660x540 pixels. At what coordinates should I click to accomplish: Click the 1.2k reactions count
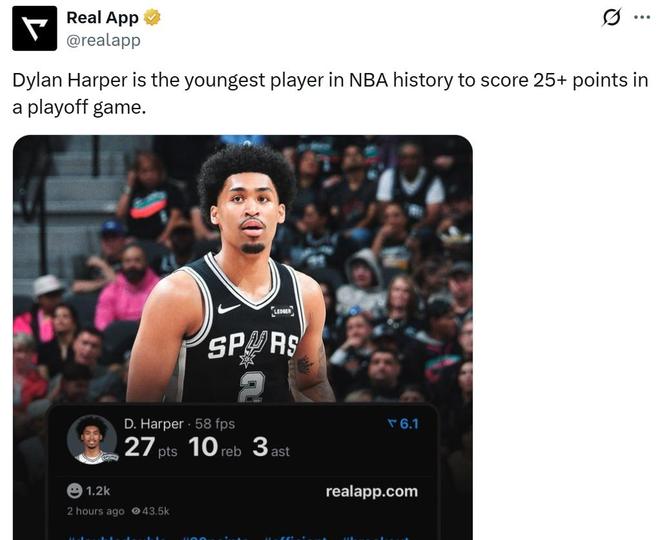pos(98,491)
